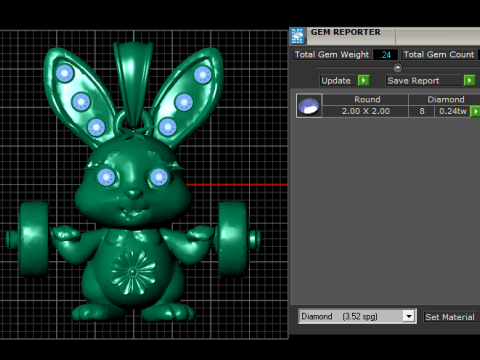The height and width of the screenshot is (360, 480).
Task: Click the Total Gem Weight label
Action: pyautogui.click(x=332, y=55)
